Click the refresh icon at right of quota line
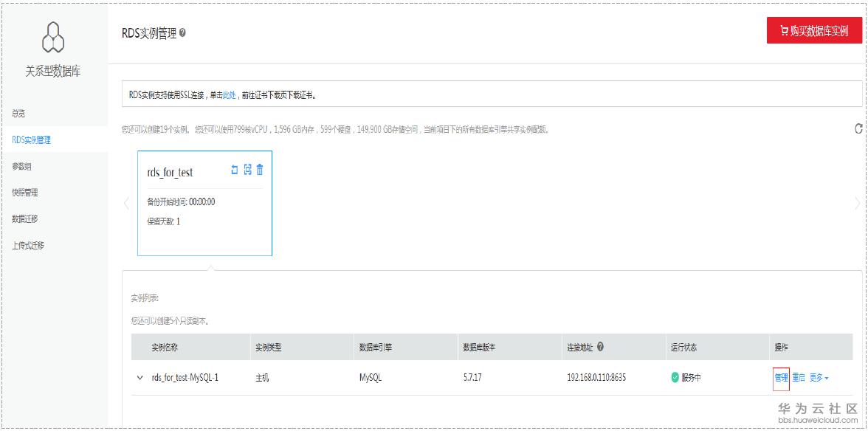Screen dimensions: 868x431 tap(858, 129)
